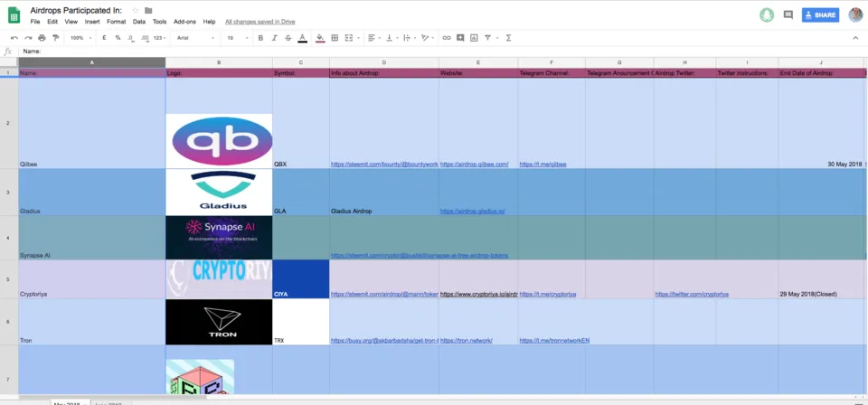
Task: Click the Insert comment icon
Action: pyautogui.click(x=460, y=38)
